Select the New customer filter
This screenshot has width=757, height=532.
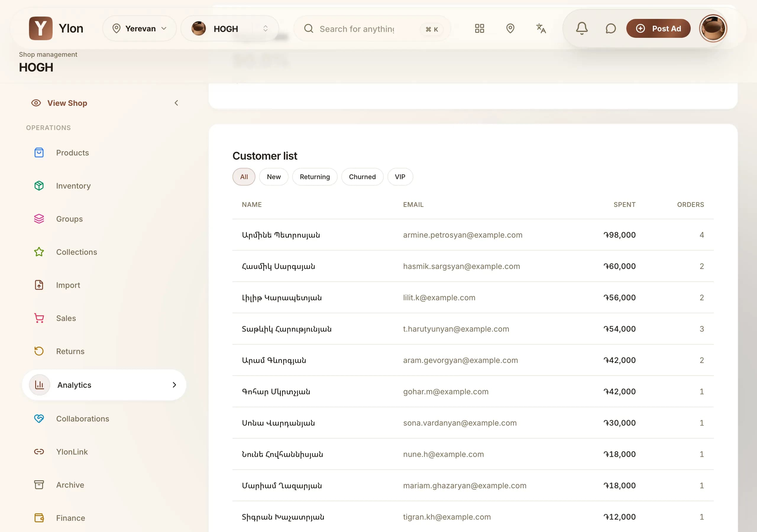[274, 177]
